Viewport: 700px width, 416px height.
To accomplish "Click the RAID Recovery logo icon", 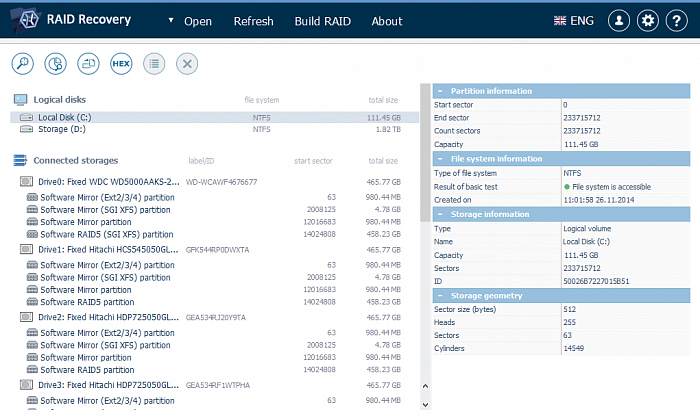I will 28,20.
